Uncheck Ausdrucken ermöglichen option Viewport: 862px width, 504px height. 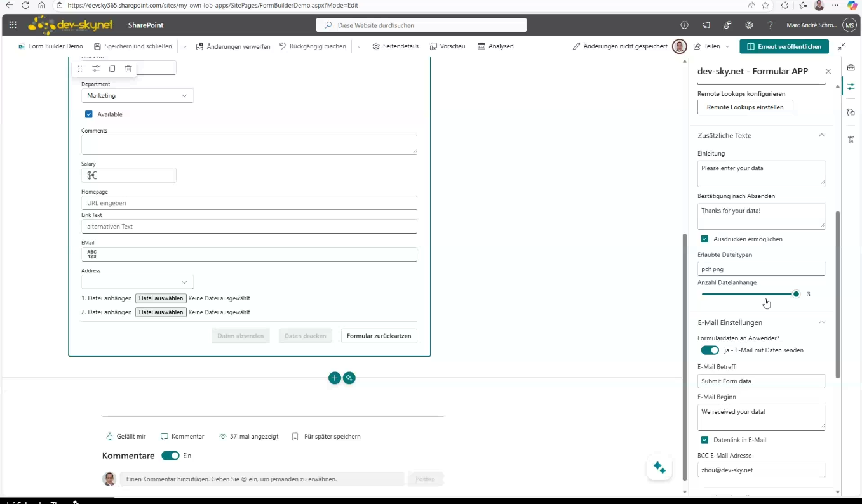point(704,239)
